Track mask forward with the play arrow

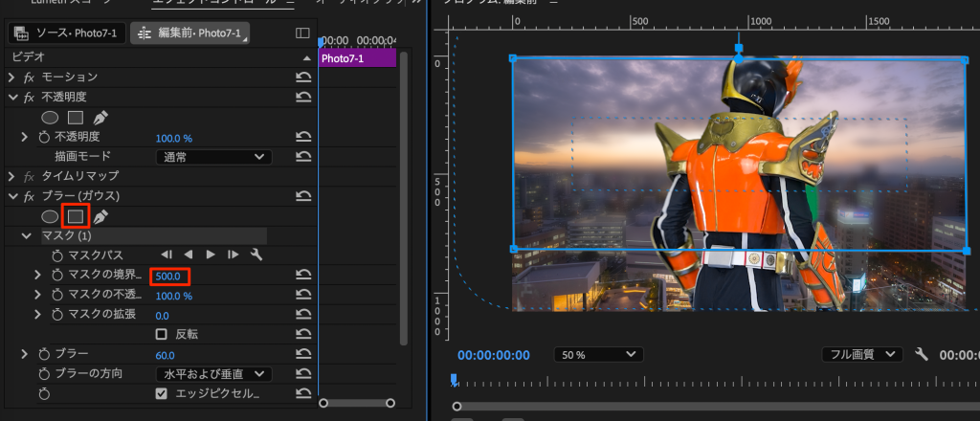(x=211, y=255)
